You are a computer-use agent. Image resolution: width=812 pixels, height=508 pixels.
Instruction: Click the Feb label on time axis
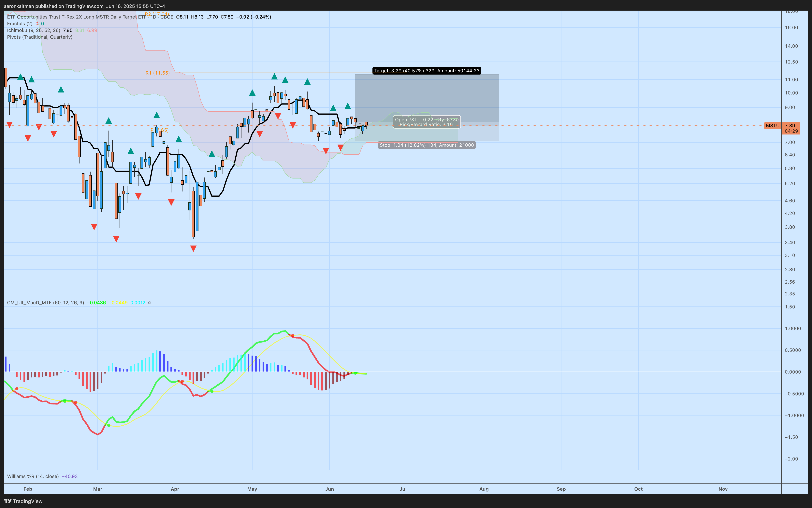(x=28, y=489)
